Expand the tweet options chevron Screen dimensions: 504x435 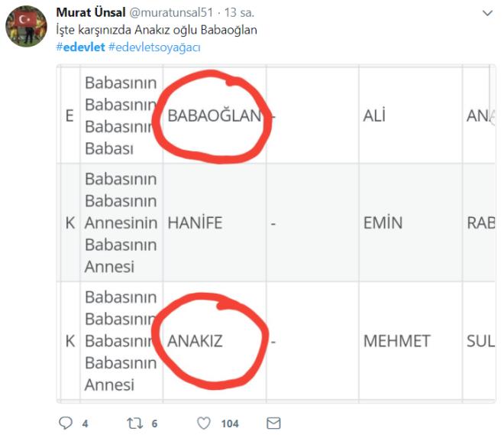click(487, 14)
